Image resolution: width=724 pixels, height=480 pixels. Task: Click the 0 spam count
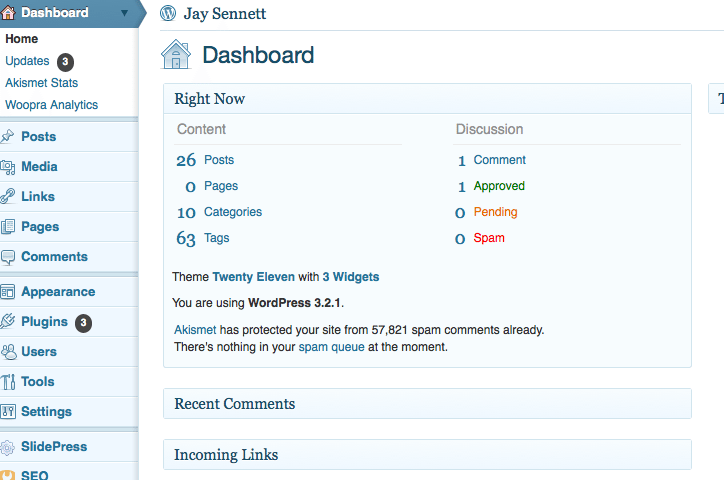click(x=460, y=239)
